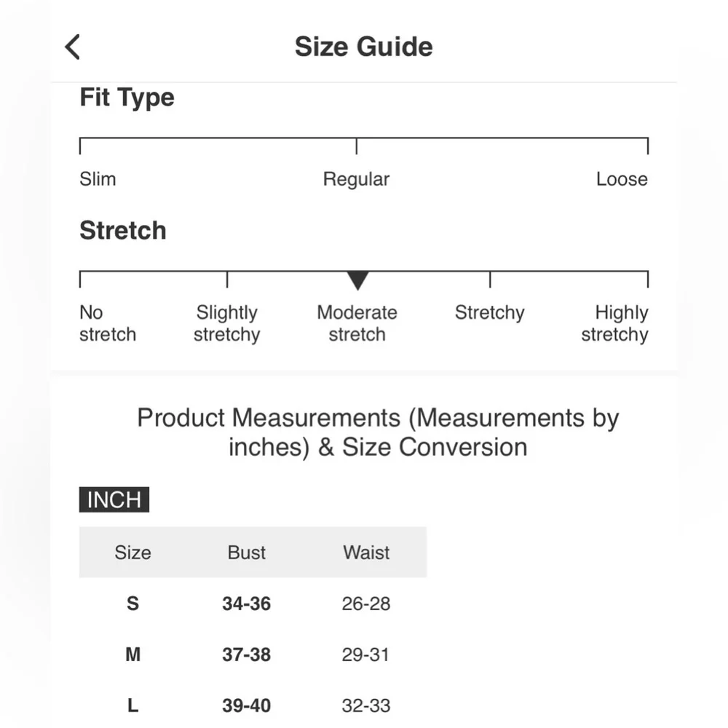Viewport: 728px width, 728px height.
Task: Click the Highly stretchy label
Action: 615,323
